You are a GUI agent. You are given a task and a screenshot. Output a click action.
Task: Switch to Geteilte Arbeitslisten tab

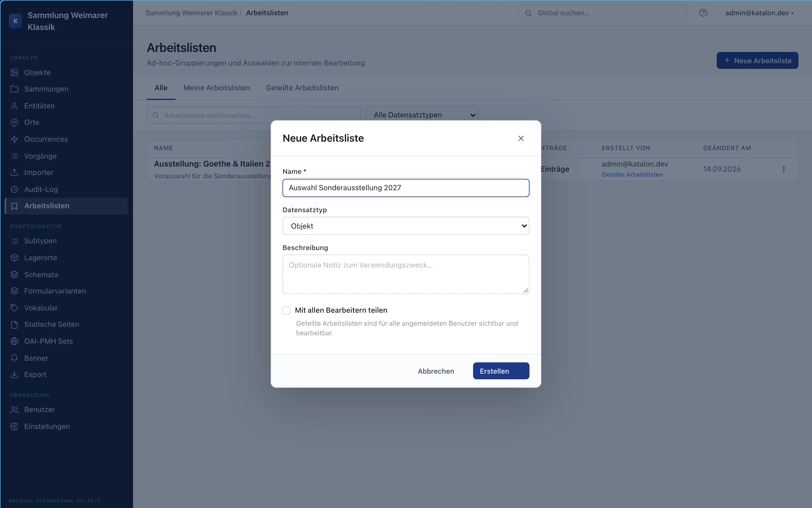(302, 88)
